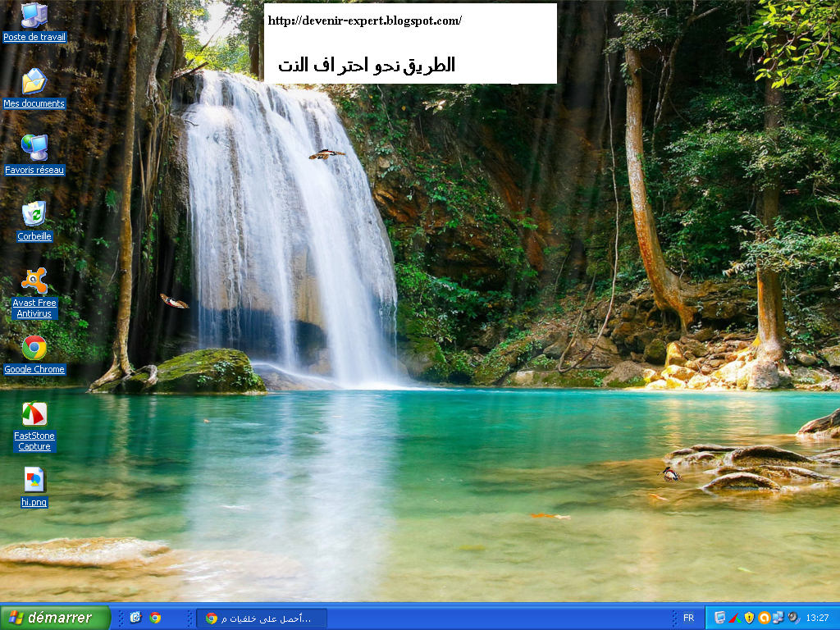Viewport: 840px width, 630px height.
Task: Select the Mes documents folder icon
Action: 34,88
